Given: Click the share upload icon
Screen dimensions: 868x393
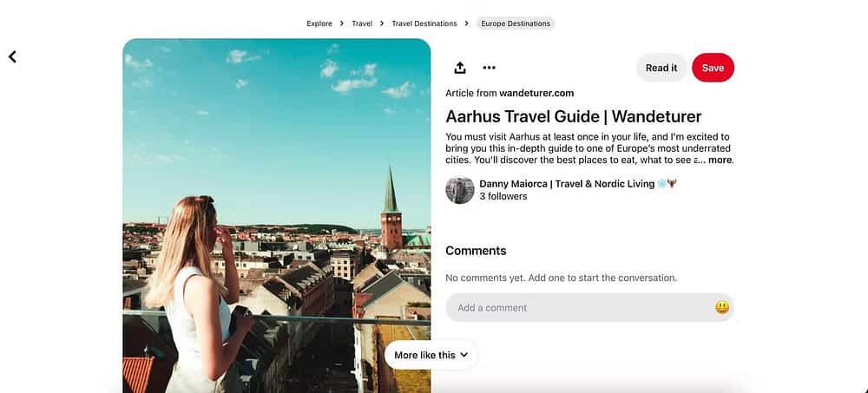Looking at the screenshot, I should tap(460, 68).
